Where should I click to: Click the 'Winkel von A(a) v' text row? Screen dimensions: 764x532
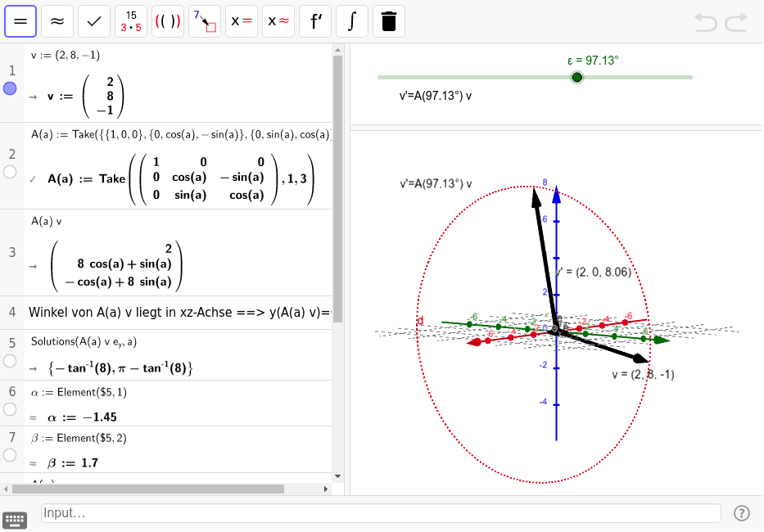tap(180, 312)
